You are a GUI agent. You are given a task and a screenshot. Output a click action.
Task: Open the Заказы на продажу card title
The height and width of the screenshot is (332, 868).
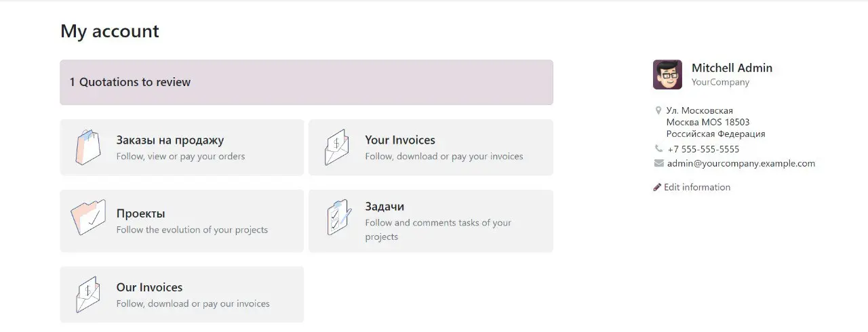tap(170, 140)
